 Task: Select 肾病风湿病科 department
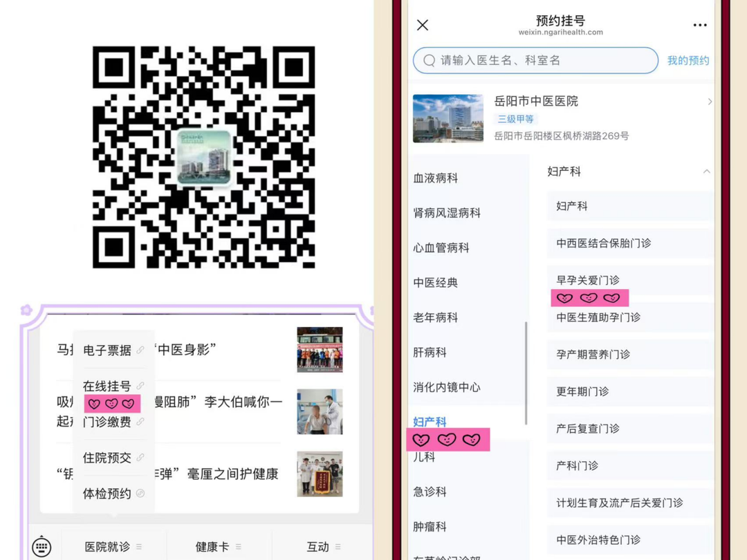click(x=447, y=213)
